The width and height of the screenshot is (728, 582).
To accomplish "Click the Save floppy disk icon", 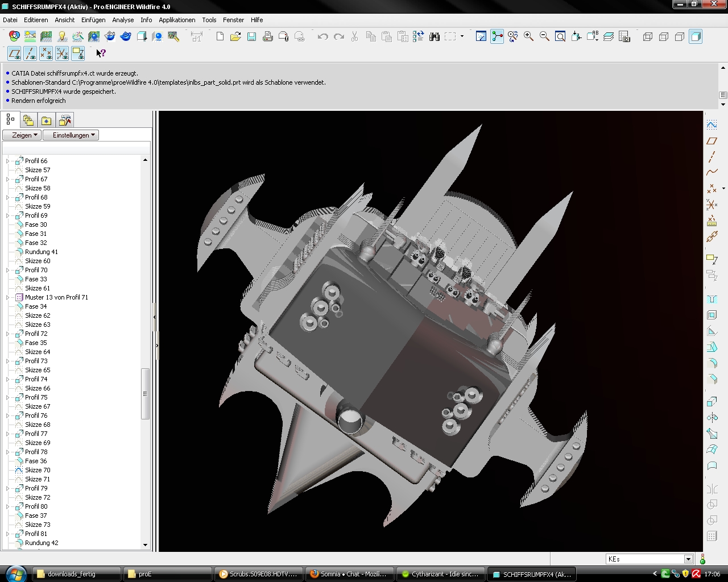I will coord(251,36).
